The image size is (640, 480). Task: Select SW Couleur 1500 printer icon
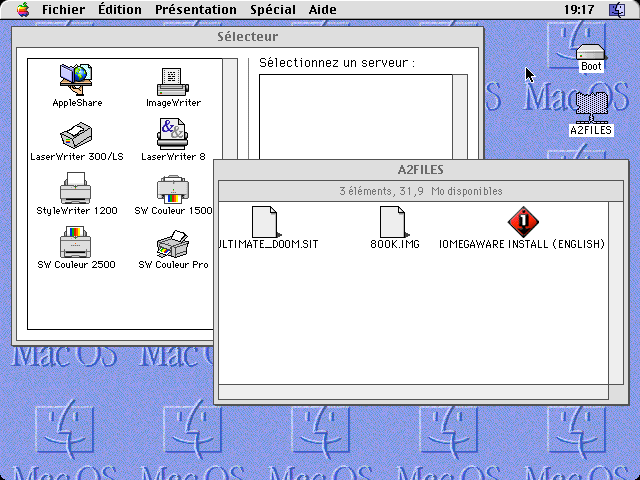173,189
